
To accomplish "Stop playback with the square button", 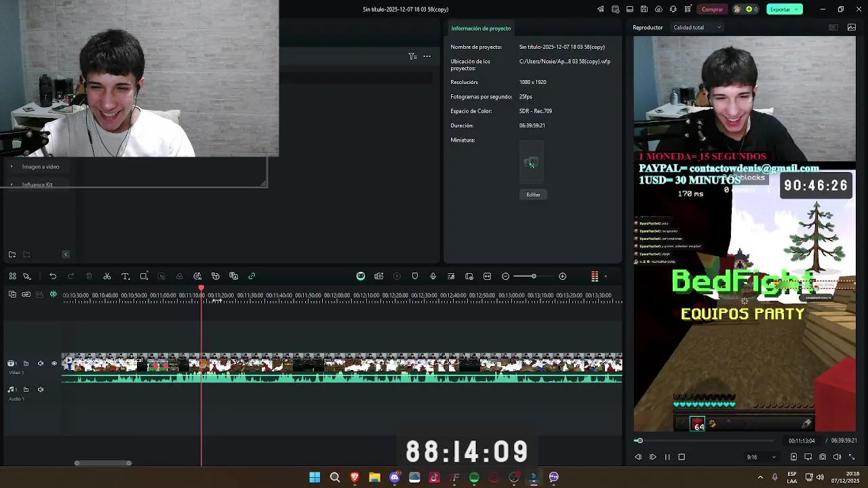I will [682, 457].
